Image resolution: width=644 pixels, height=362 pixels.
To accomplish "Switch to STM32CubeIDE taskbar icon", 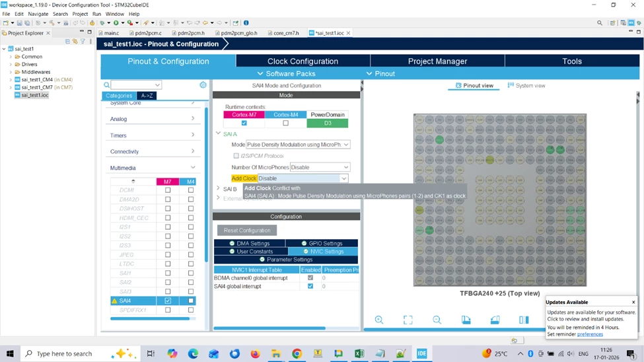I will 422,353.
